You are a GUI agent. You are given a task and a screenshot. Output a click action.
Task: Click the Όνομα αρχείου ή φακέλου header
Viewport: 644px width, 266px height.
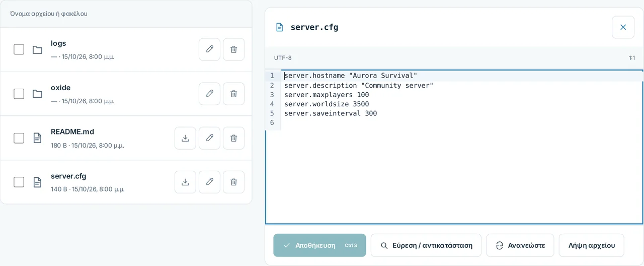pyautogui.click(x=49, y=14)
